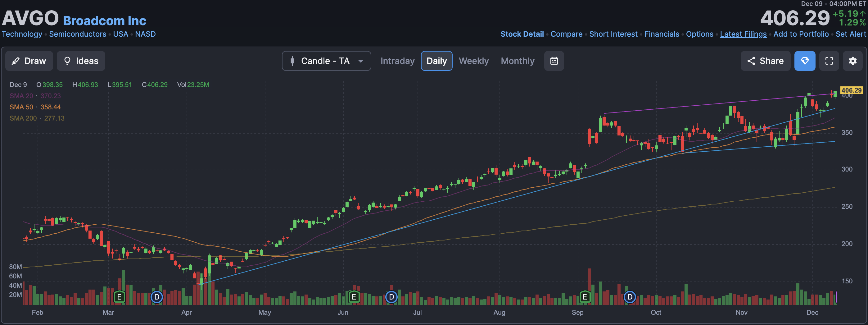
Task: View Short Interest data
Action: point(613,34)
